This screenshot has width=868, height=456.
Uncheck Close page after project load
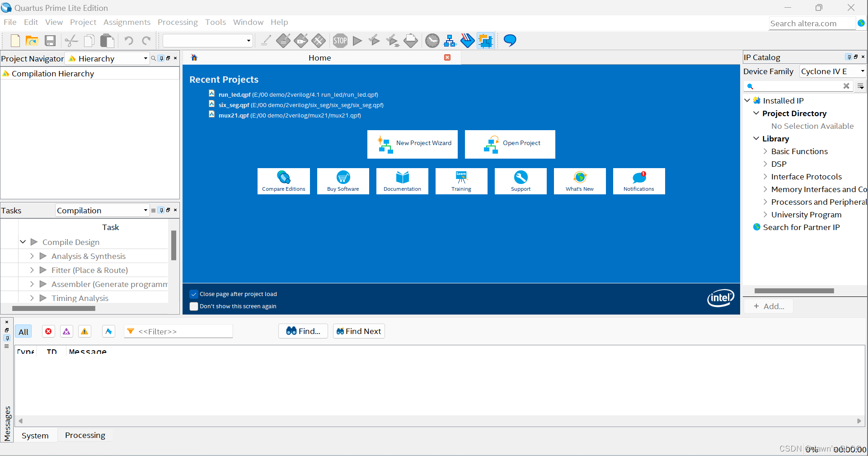[x=194, y=294]
